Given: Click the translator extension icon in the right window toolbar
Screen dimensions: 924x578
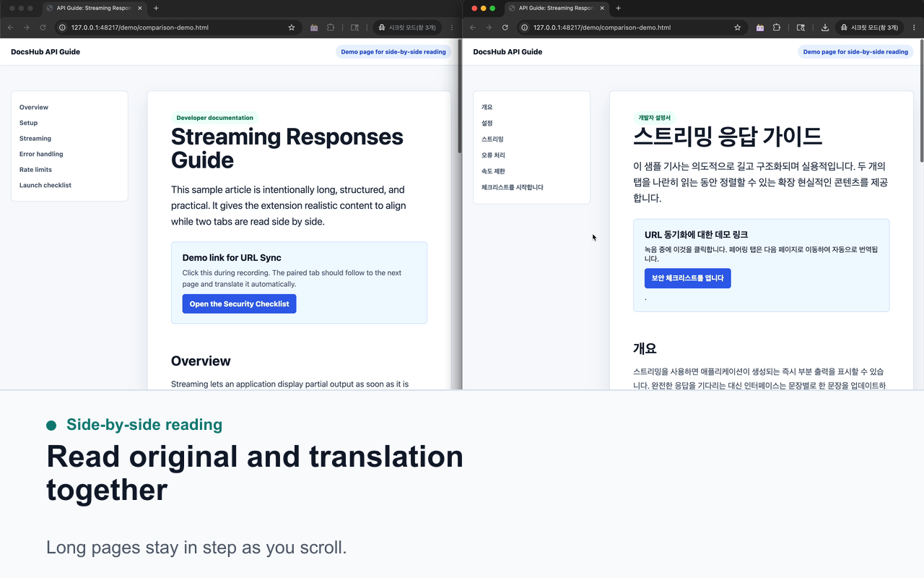Looking at the screenshot, I should 760,27.
